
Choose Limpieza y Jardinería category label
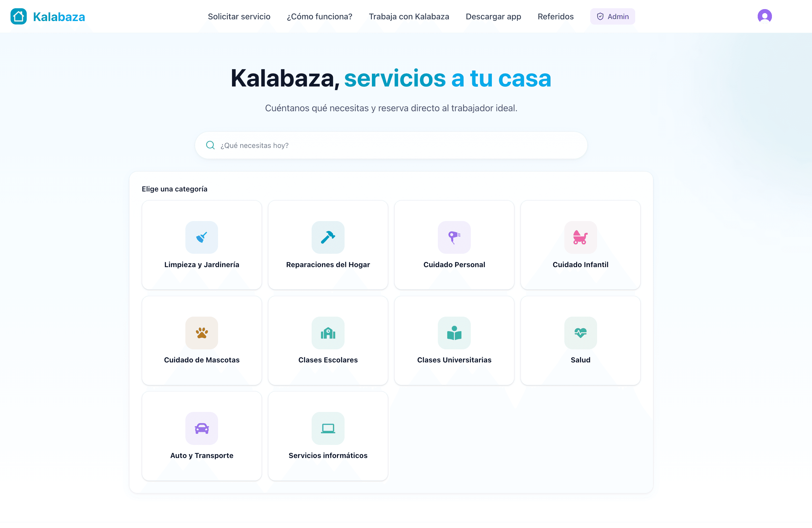202,265
